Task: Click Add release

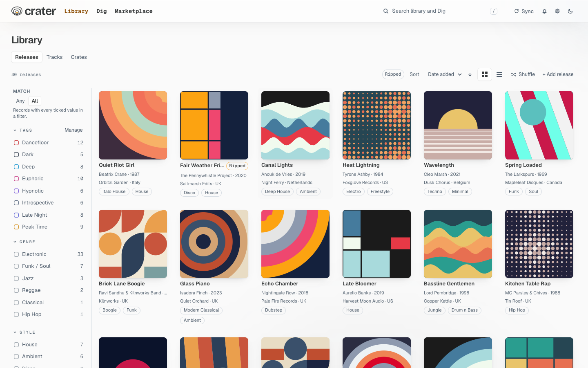Action: click(x=558, y=74)
